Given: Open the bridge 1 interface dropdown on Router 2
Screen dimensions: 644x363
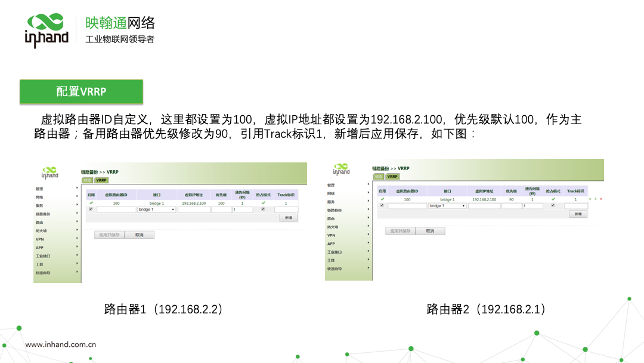Looking at the screenshot, I should 447,206.
